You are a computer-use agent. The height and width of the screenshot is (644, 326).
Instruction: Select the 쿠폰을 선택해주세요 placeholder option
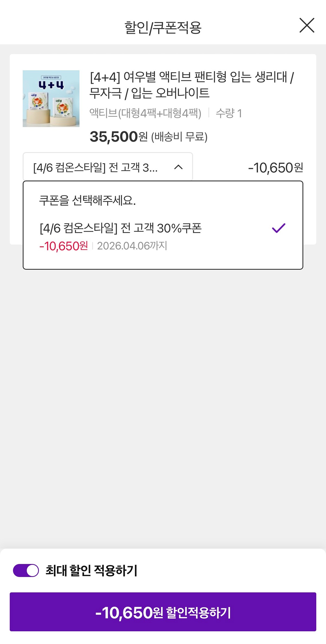[87, 200]
